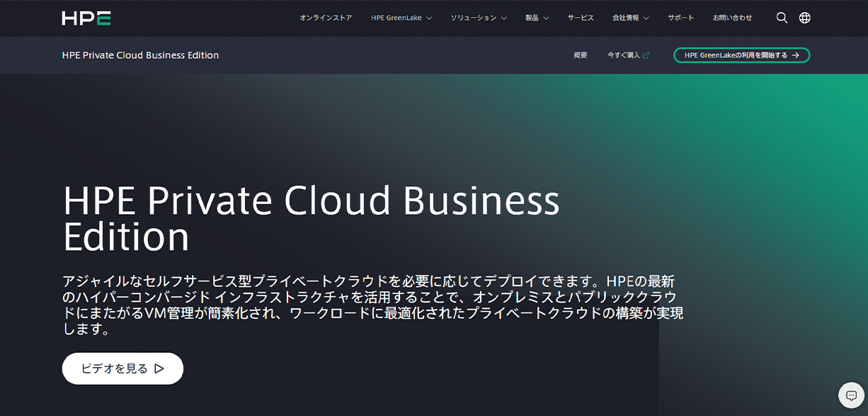Expand the HPE GreenLake menu
The image size is (868, 416).
[401, 18]
